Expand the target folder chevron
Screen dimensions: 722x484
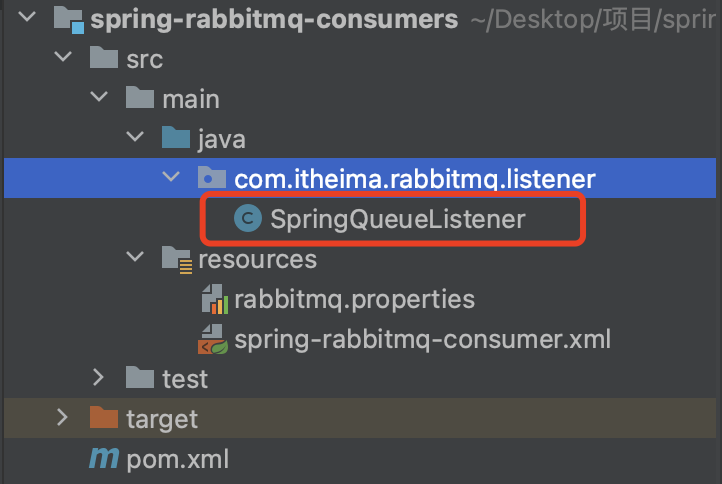tap(62, 418)
